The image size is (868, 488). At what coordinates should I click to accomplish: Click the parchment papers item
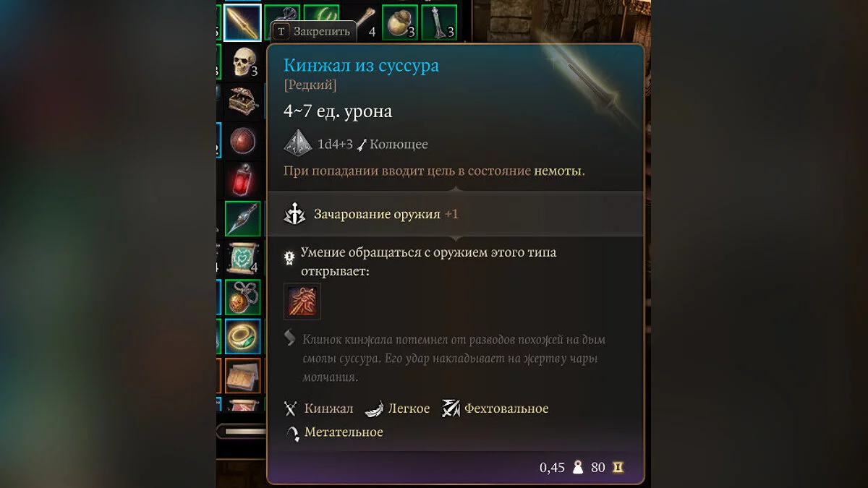coord(243,374)
